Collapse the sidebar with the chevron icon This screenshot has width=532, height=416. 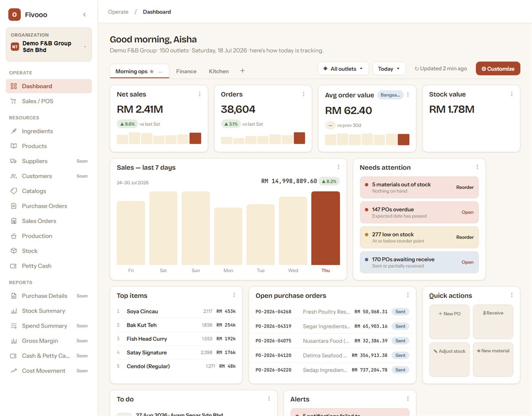coord(84,15)
